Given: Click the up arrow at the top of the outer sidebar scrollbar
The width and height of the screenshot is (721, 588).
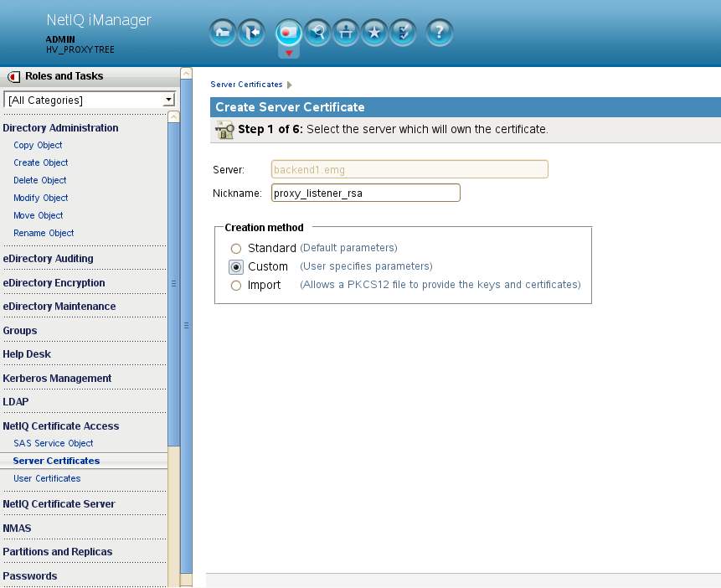Looking at the screenshot, I should (x=186, y=73).
